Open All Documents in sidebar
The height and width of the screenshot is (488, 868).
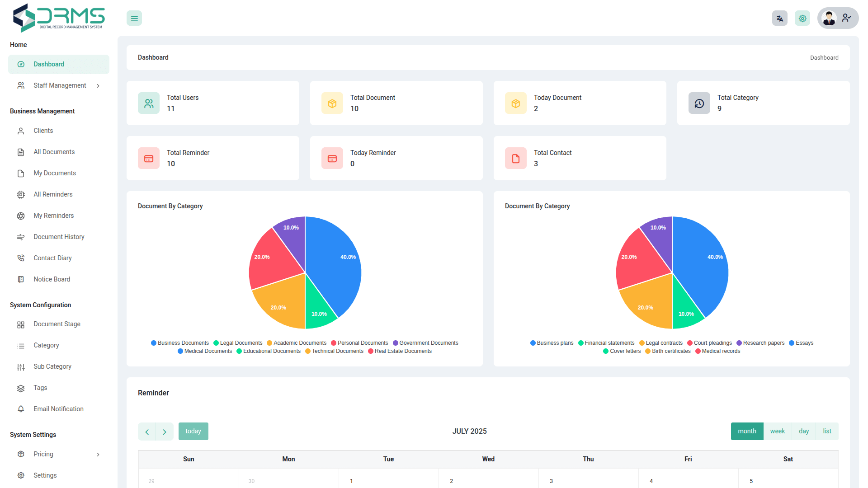point(54,152)
